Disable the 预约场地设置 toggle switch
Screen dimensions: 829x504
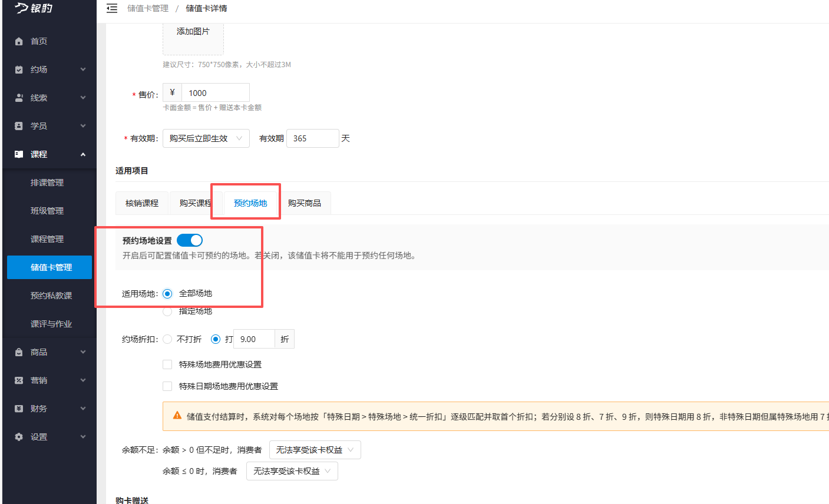189,240
